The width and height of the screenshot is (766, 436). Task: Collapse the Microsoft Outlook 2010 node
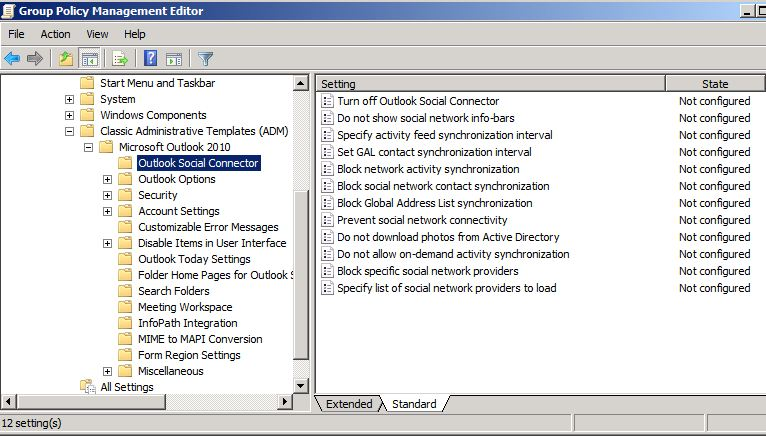(88, 147)
